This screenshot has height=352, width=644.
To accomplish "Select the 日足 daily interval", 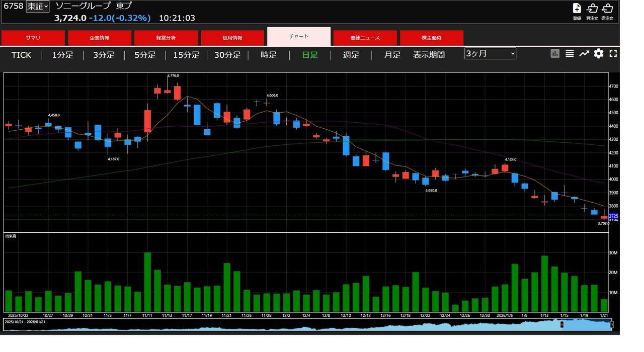I will 310,55.
